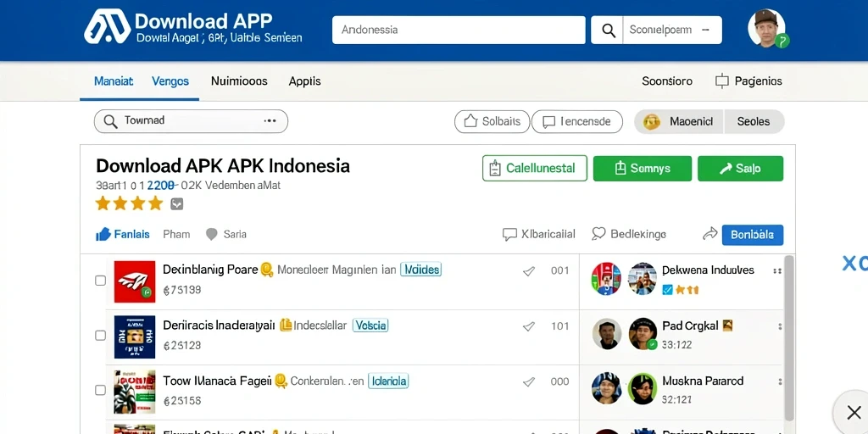Click the four-star rating
Viewport: 868px width, 434px height.
[129, 203]
